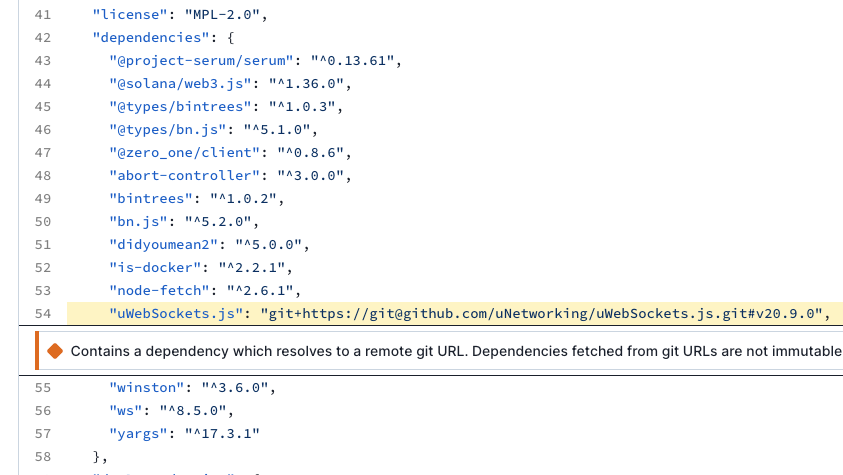The height and width of the screenshot is (475, 843).
Task: Click the "^3.6.0" version value
Action: click(235, 388)
